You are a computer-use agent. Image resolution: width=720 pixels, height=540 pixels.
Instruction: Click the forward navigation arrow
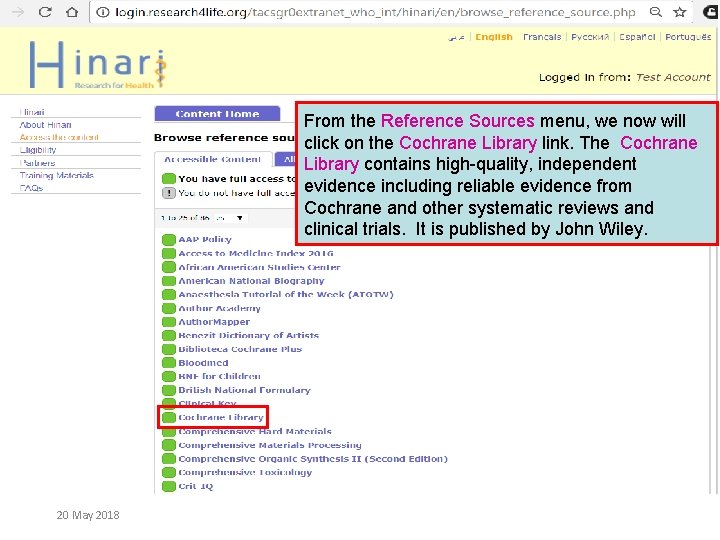pyautogui.click(x=17, y=12)
